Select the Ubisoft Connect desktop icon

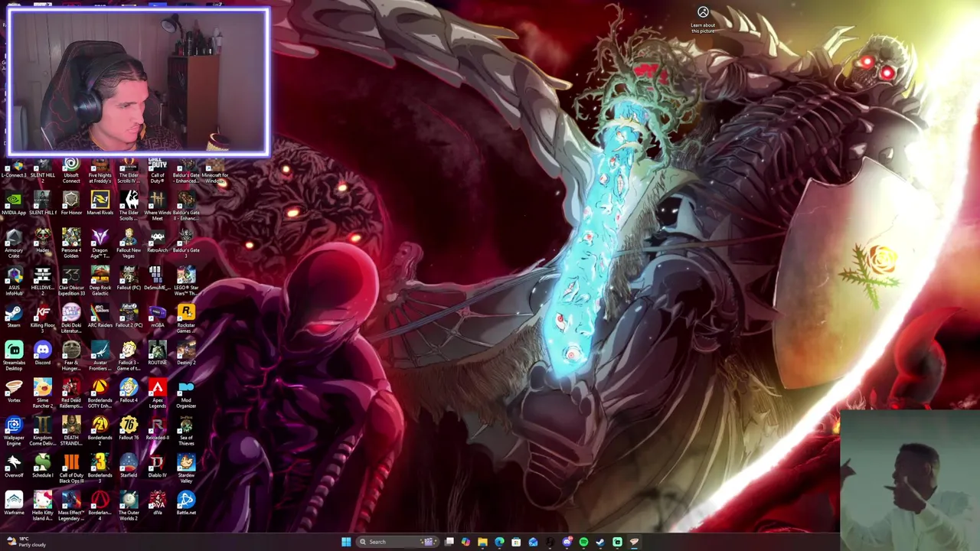point(71,171)
